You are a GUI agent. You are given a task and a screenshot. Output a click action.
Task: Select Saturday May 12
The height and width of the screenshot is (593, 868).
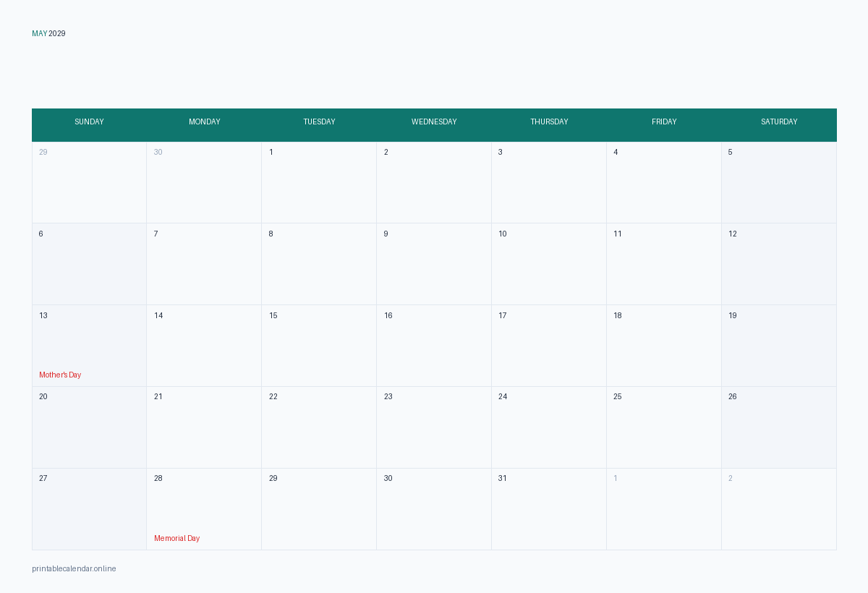click(x=779, y=264)
